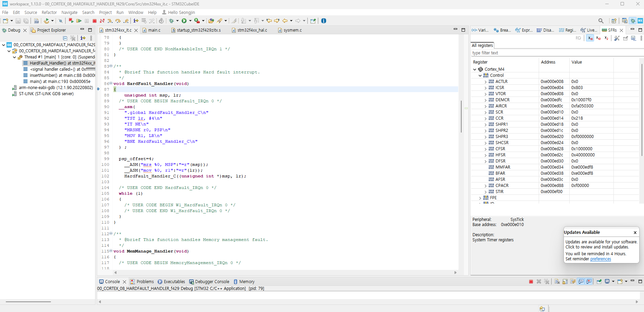Toggle Instruction Stepping Mode in the toolbar
The image size is (644, 312).
[136, 21]
